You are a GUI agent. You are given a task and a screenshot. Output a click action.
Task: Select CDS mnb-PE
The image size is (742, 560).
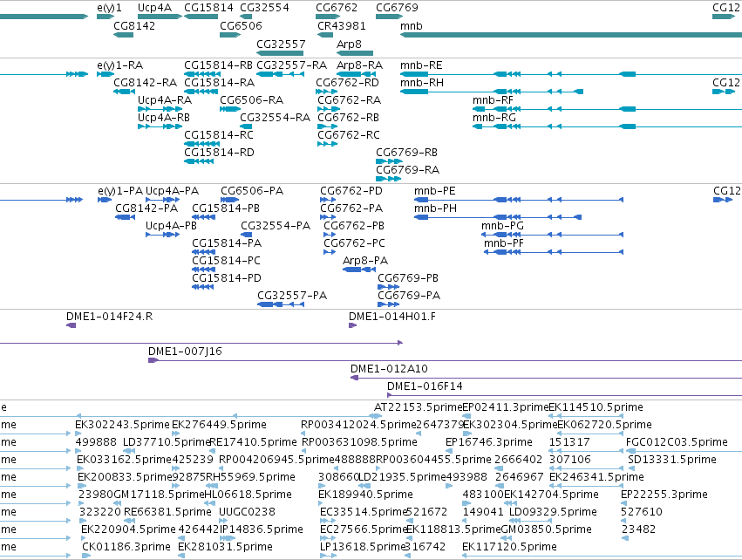pos(519,200)
